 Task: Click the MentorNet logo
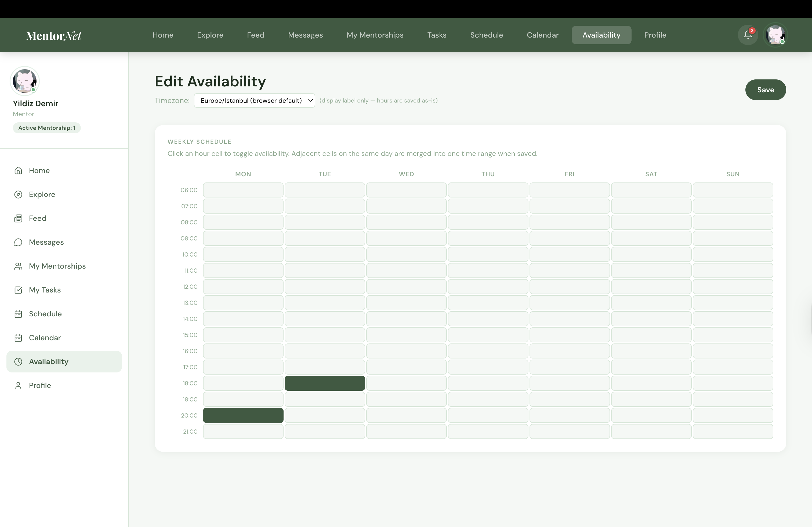pos(54,35)
